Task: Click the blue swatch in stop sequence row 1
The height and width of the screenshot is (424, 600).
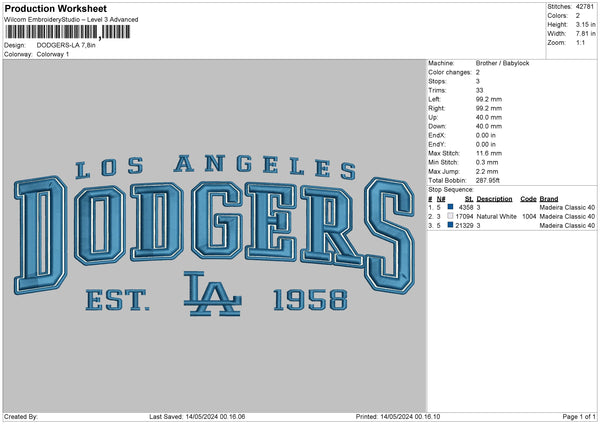Action: click(450, 207)
